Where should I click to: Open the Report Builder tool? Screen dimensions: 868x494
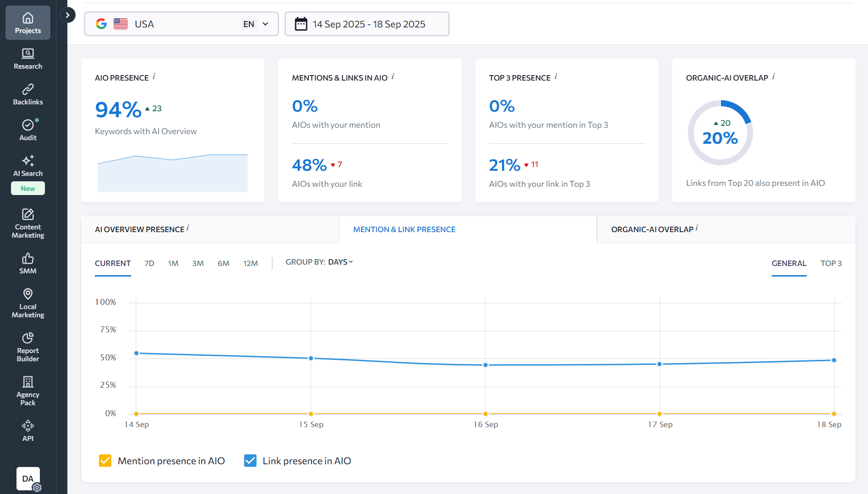(28, 347)
